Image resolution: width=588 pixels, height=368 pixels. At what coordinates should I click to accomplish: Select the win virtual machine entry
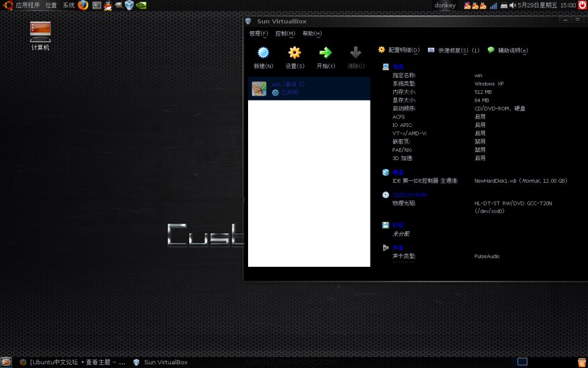(x=309, y=88)
